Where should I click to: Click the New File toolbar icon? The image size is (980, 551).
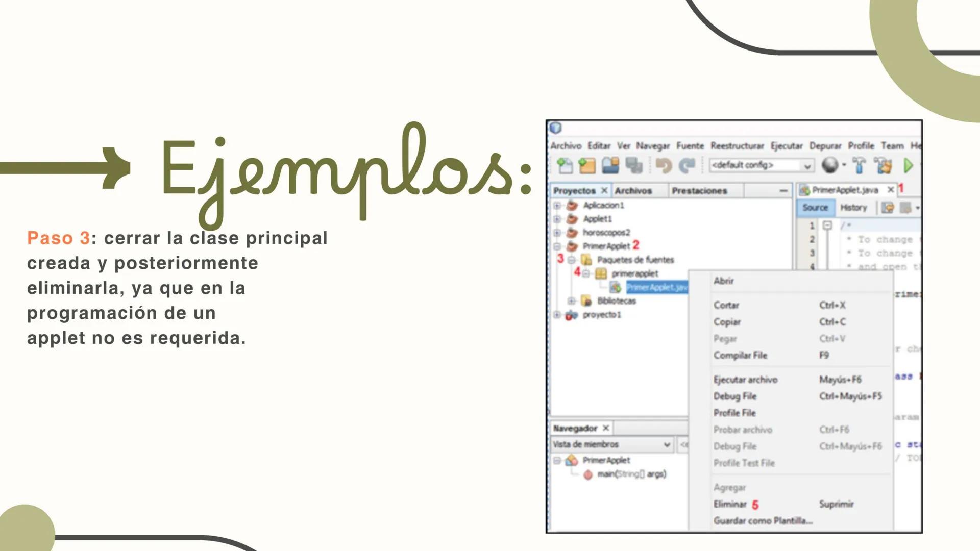click(x=565, y=165)
